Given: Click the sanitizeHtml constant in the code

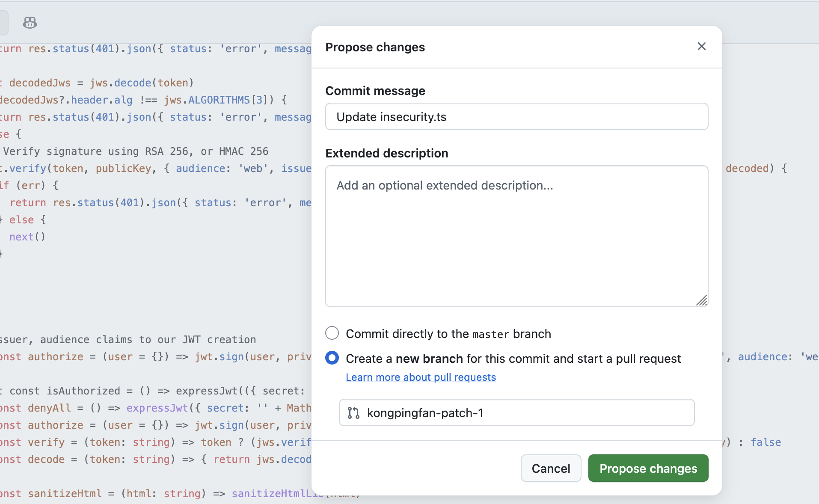Looking at the screenshot, I should [65, 494].
